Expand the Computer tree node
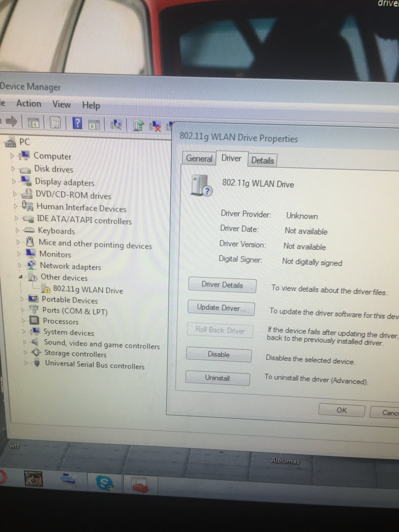 pyautogui.click(x=12, y=156)
